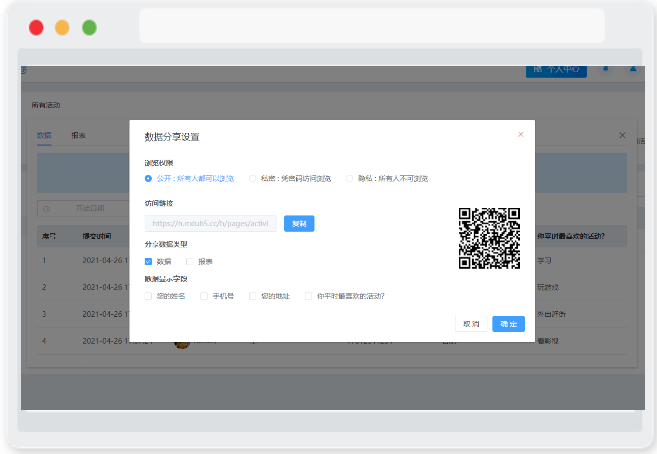Click the 开始日期 date picker field
The height and width of the screenshot is (454, 657).
point(83,209)
